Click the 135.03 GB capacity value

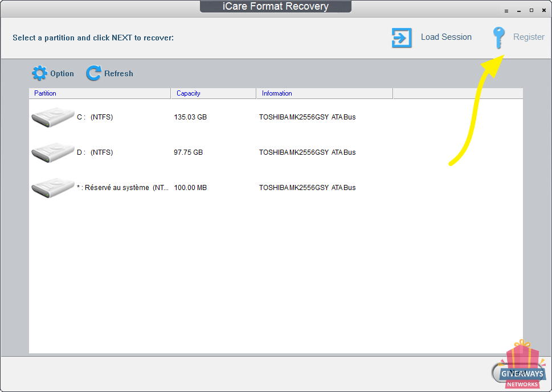[x=190, y=117]
